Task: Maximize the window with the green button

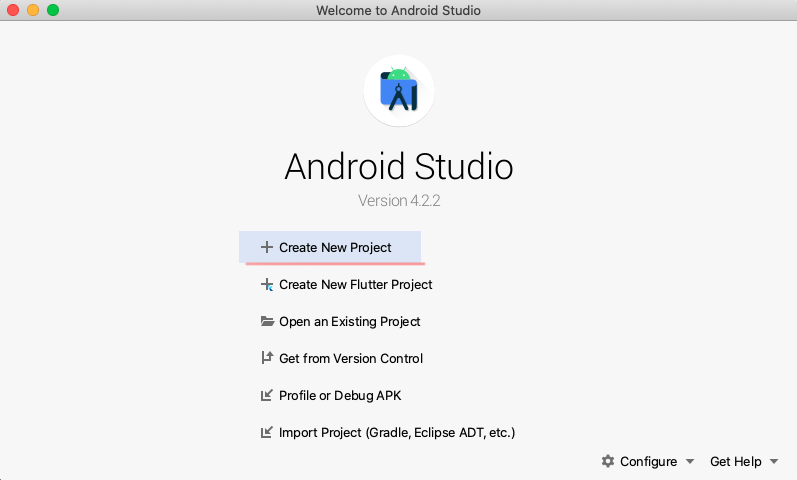Action: (x=53, y=10)
